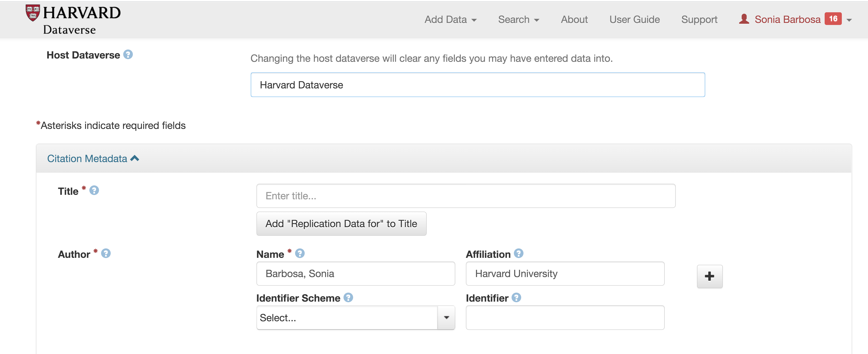Image resolution: width=868 pixels, height=354 pixels.
Task: Click the Affiliation help icon
Action: [x=519, y=254]
